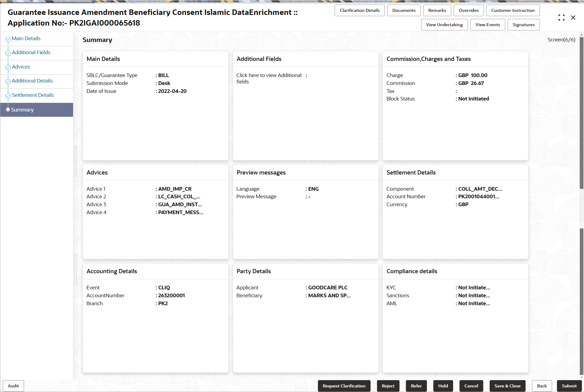This screenshot has height=392, width=584.
Task: Click the Date of Issue value 2022-04-20
Action: pos(172,91)
